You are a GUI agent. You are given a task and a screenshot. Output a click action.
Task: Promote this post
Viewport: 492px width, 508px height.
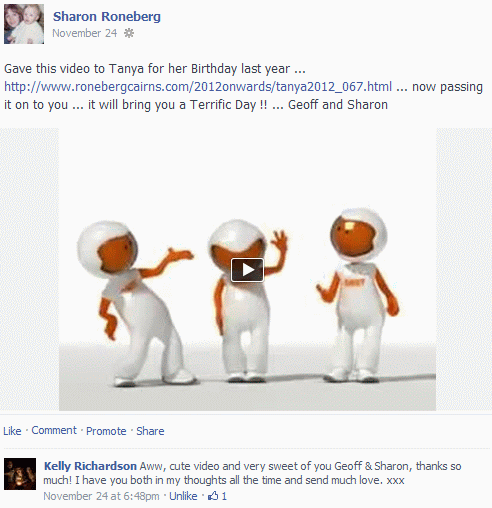click(106, 431)
